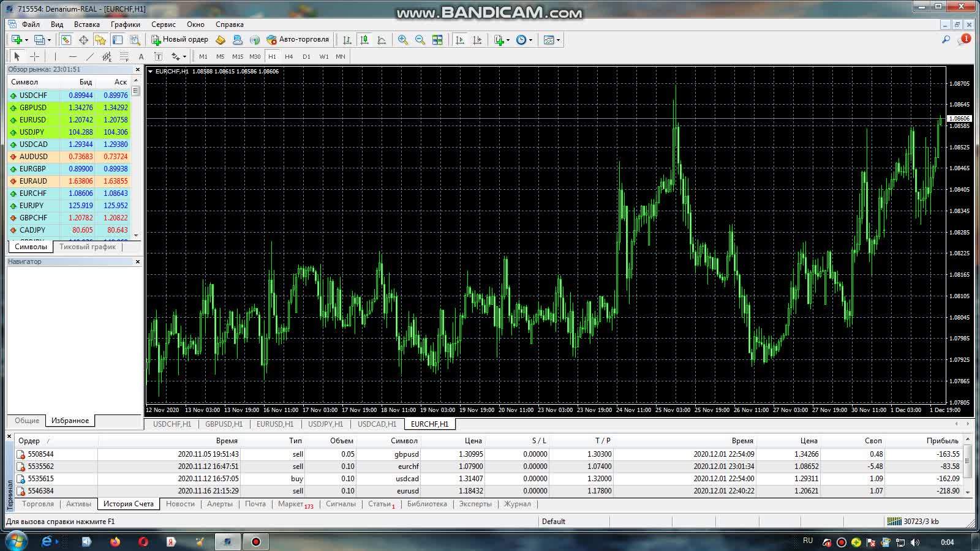980x551 pixels.
Task: Click Market Watch scrollbar down arrow
Action: coord(136,235)
